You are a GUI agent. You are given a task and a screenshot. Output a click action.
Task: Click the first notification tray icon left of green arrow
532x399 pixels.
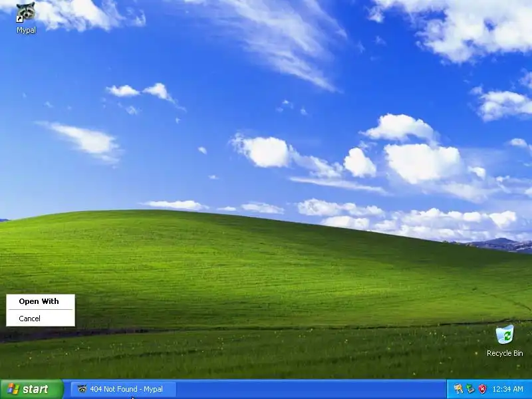click(x=458, y=389)
